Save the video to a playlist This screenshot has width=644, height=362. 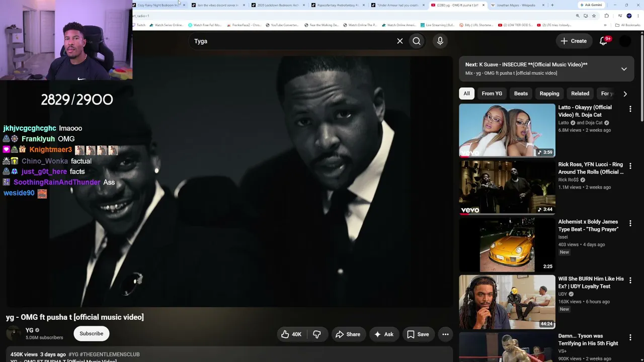[418, 334]
